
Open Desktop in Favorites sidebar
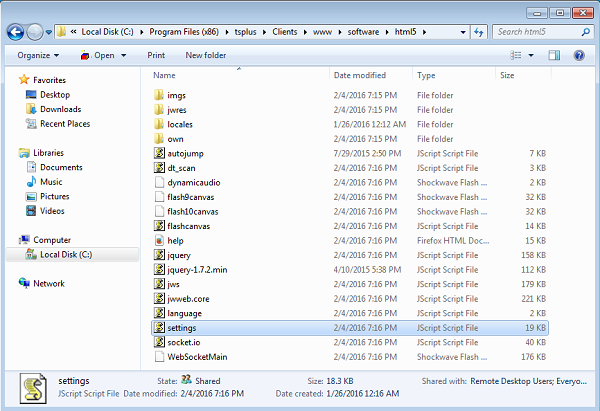pos(54,94)
